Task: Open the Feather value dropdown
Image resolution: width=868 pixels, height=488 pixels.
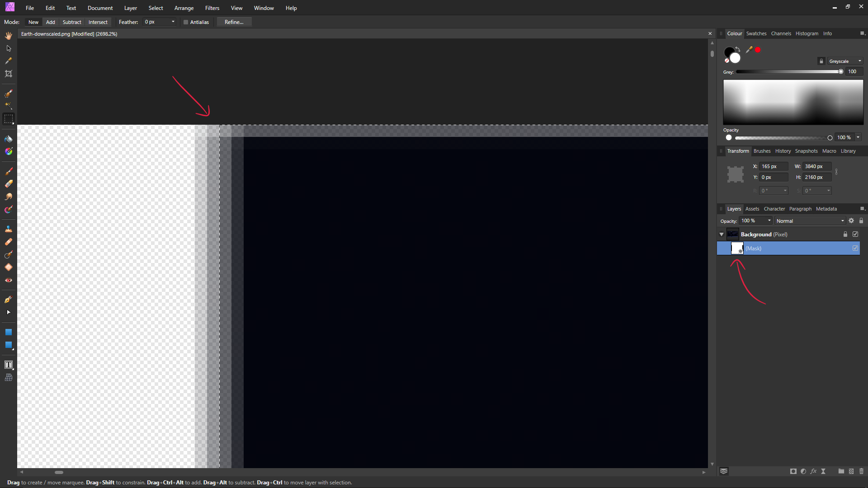Action: coord(173,22)
